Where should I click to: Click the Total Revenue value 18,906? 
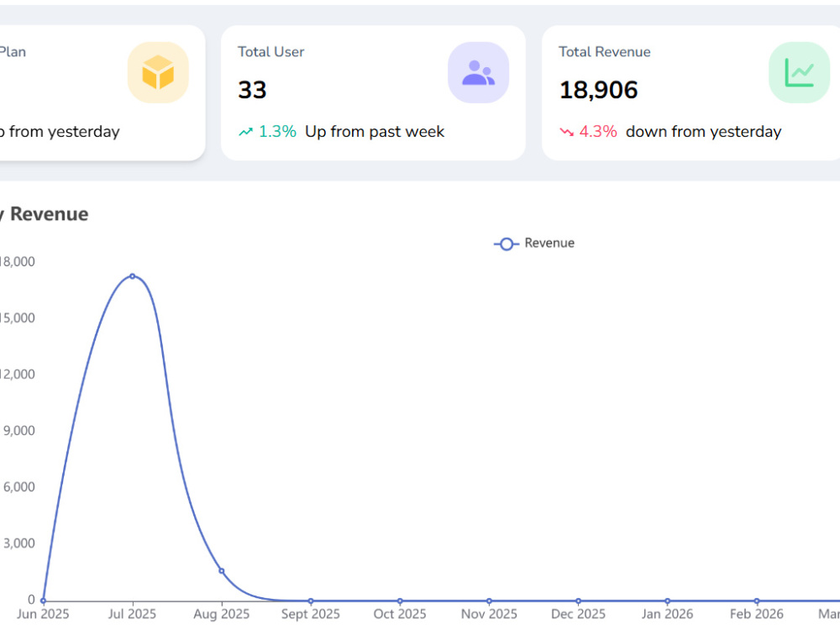[598, 90]
